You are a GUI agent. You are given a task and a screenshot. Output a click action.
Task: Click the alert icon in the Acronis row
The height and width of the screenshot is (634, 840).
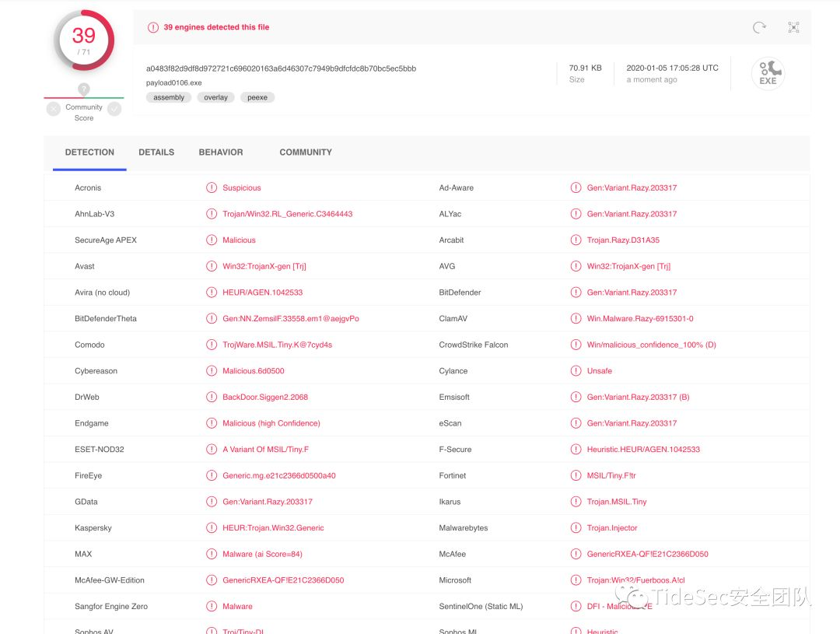[212, 187]
